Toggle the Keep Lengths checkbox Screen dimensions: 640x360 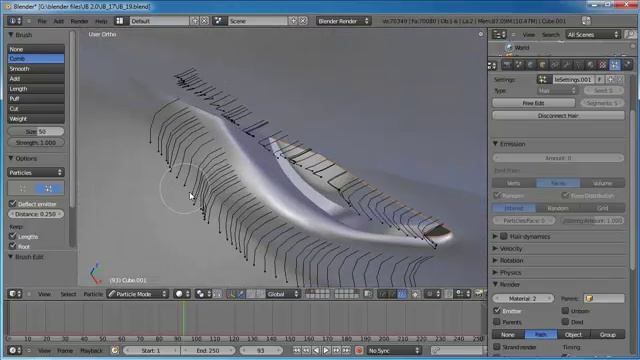13,236
